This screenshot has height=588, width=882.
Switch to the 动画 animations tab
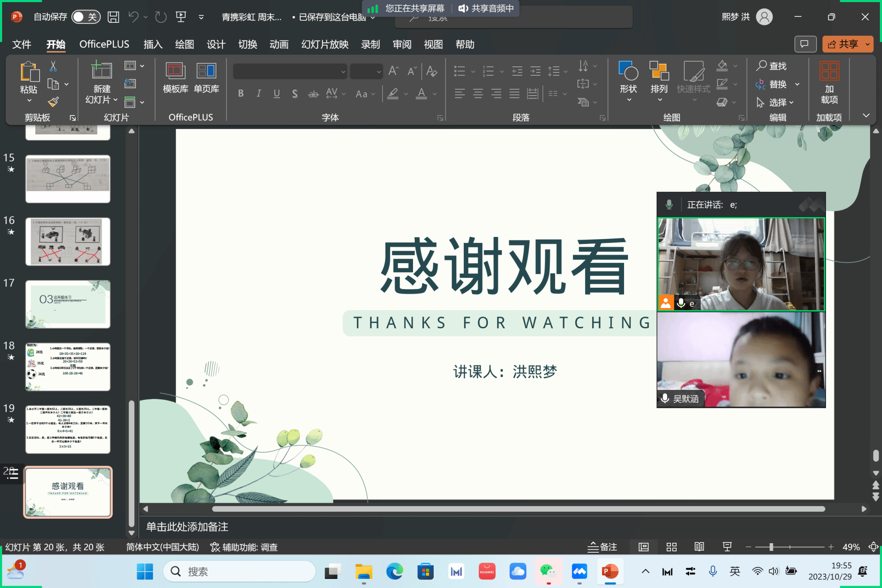click(x=279, y=44)
